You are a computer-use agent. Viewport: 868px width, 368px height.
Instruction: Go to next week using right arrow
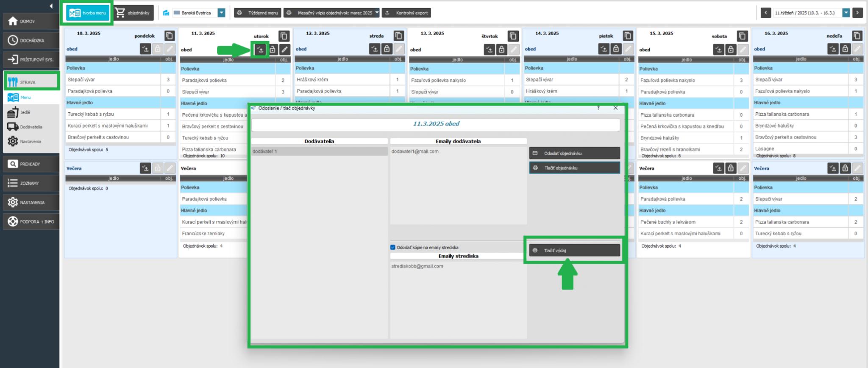[x=857, y=13]
